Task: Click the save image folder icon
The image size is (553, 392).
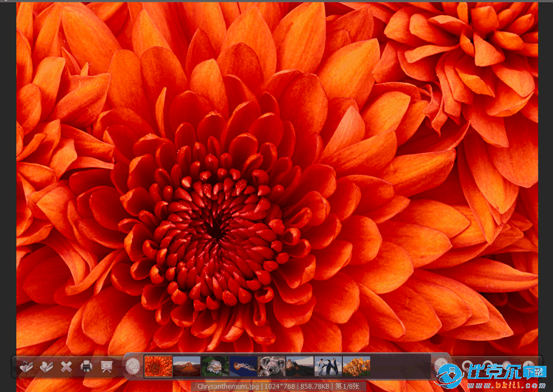Action: pos(46,366)
